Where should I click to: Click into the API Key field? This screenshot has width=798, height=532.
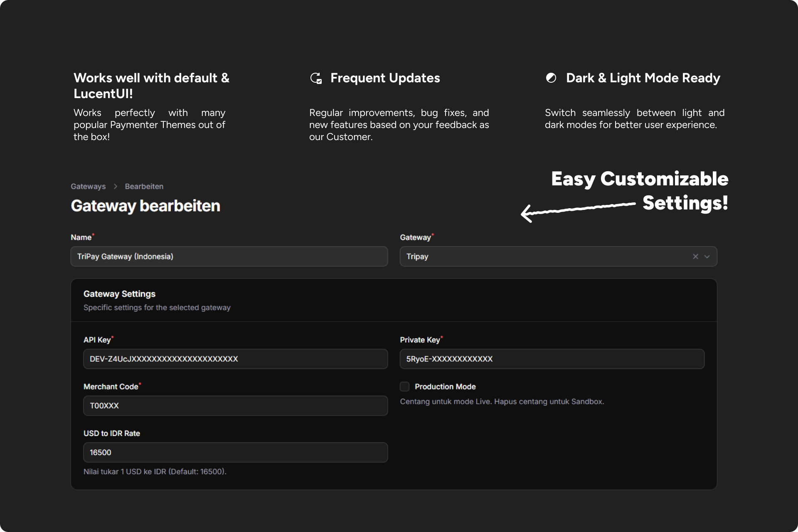tap(235, 359)
